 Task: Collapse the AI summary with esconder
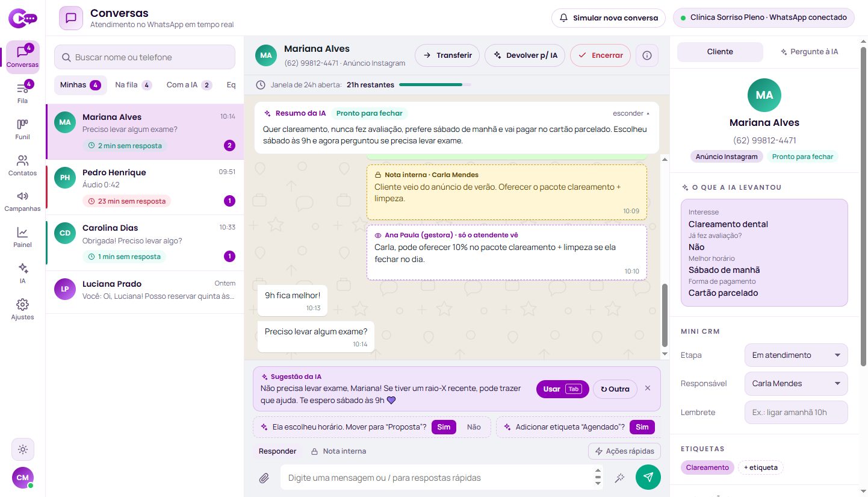(631, 113)
